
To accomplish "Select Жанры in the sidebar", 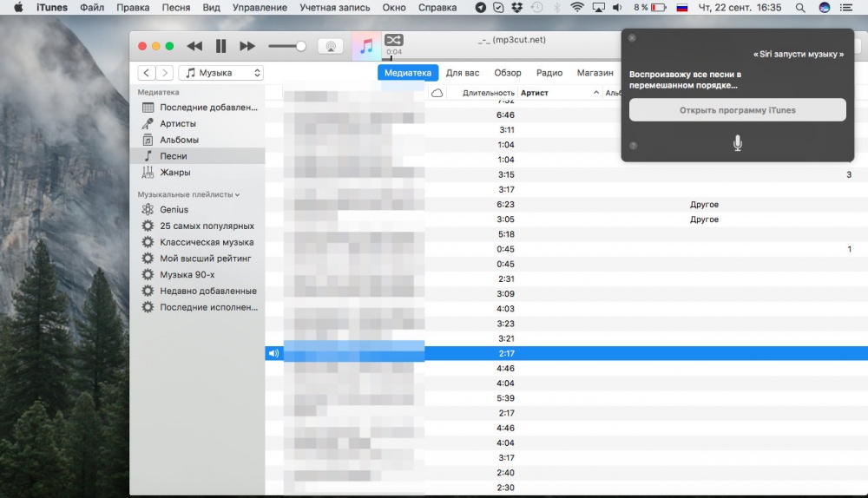I will [198, 172].
